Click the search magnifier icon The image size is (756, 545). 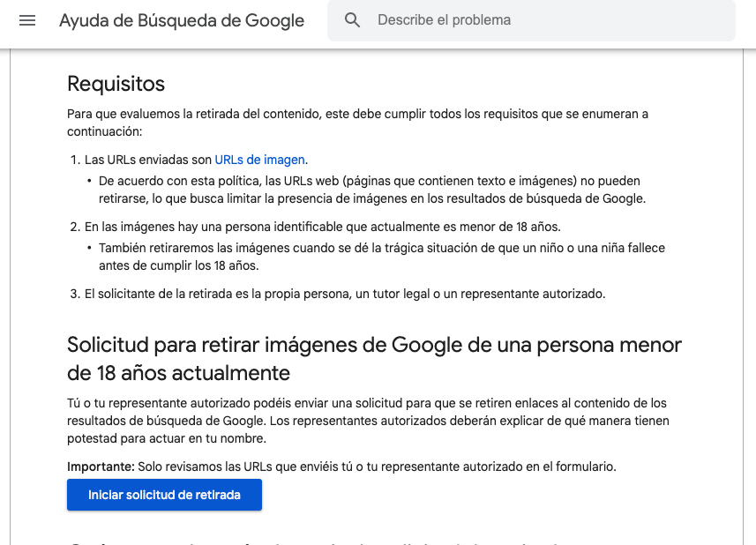tap(353, 19)
